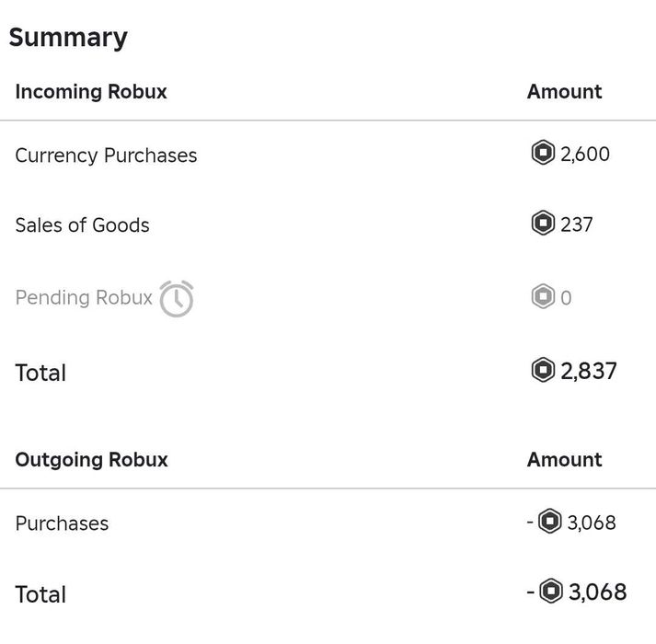Click greyed Robux icon beside pending 0
Image resolution: width=656 pixels, height=644 pixels.
tap(543, 297)
